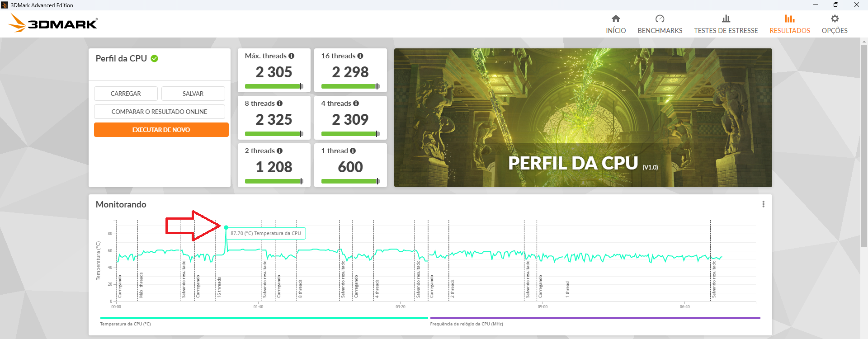Switch to the BENCHMARKS tab
This screenshot has width=868, height=339.
[660, 24]
